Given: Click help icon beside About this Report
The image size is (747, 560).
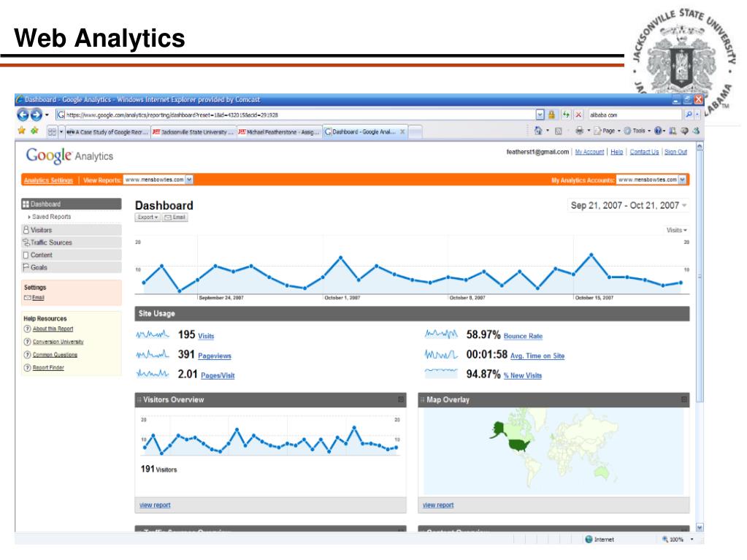Looking at the screenshot, I should tap(27, 329).
